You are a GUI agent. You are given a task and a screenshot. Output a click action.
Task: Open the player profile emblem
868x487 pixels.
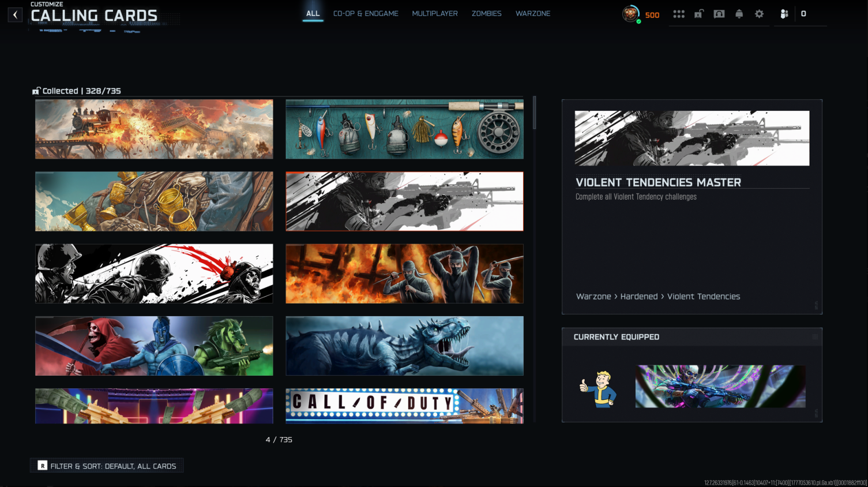point(631,14)
